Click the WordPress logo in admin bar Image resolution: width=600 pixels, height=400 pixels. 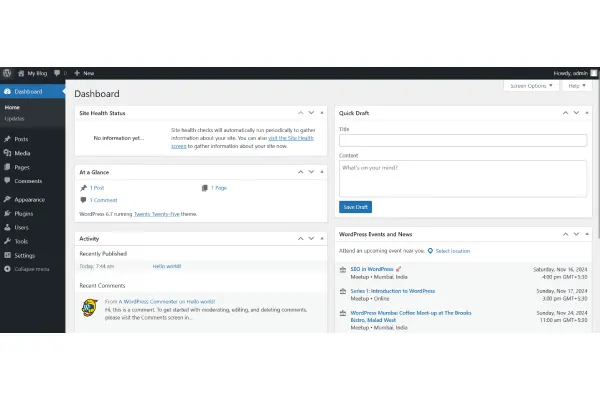(x=8, y=73)
